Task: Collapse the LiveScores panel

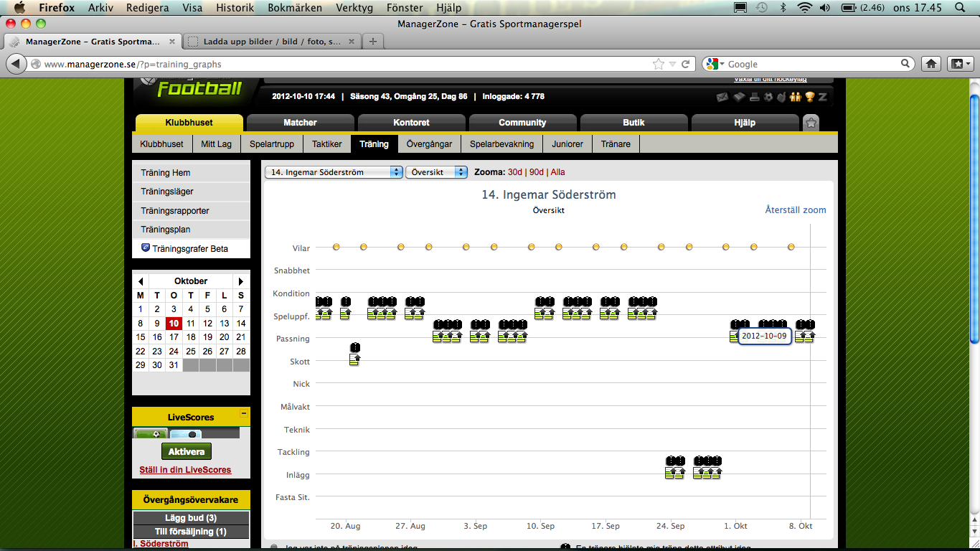Action: point(244,414)
